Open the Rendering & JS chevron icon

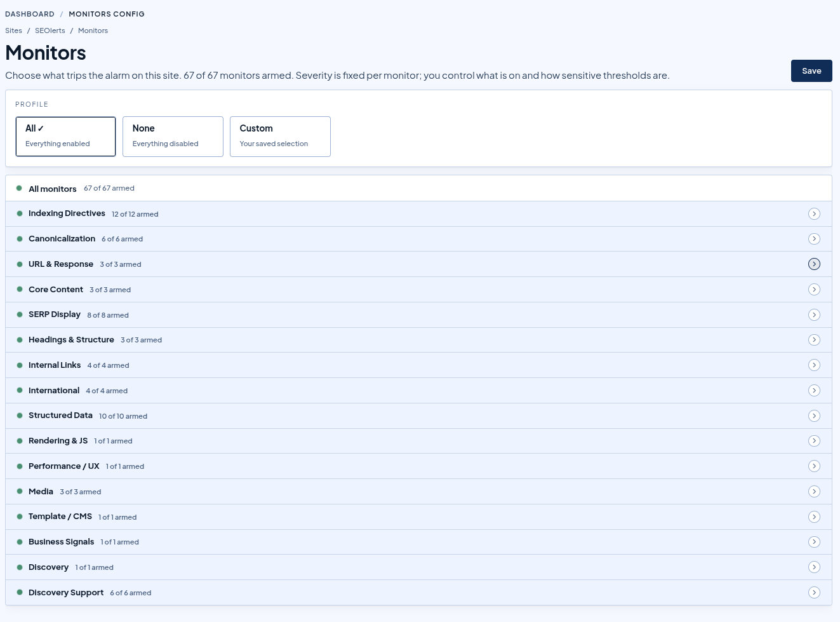[x=814, y=441]
